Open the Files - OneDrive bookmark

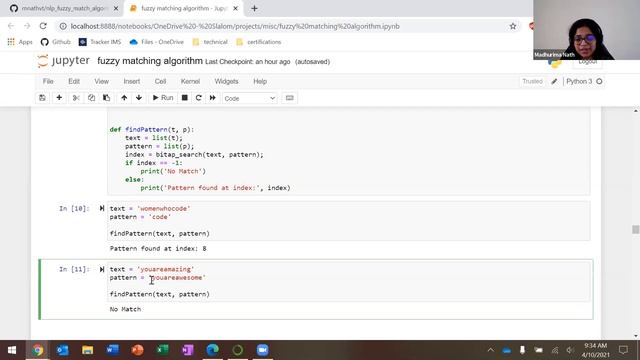[157, 42]
